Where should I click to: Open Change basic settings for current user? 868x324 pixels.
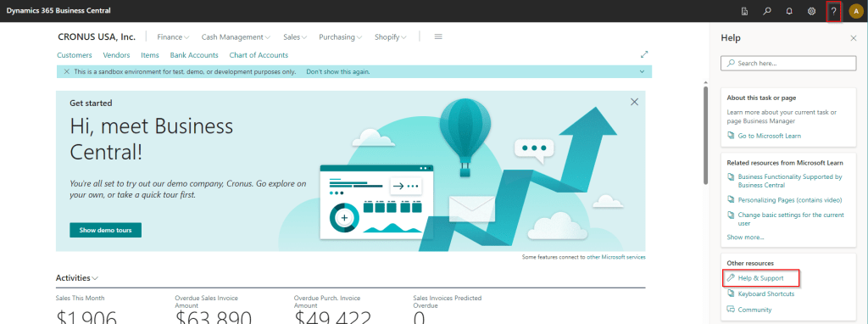791,219
